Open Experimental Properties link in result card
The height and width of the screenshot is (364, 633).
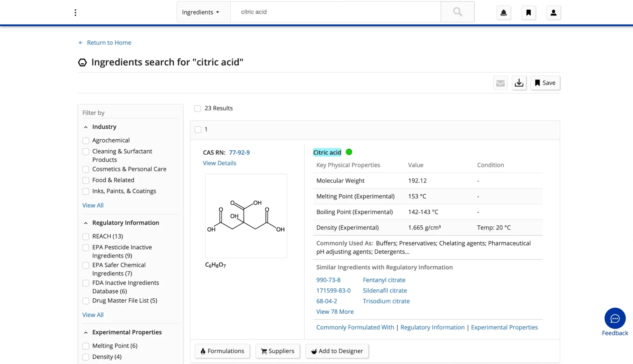point(504,327)
